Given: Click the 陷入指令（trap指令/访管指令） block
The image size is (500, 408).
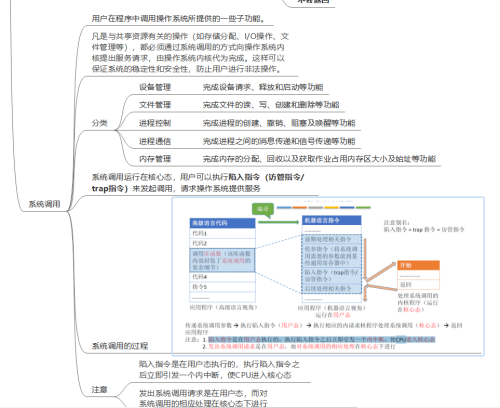Looking at the screenshot, I should tap(332, 276).
